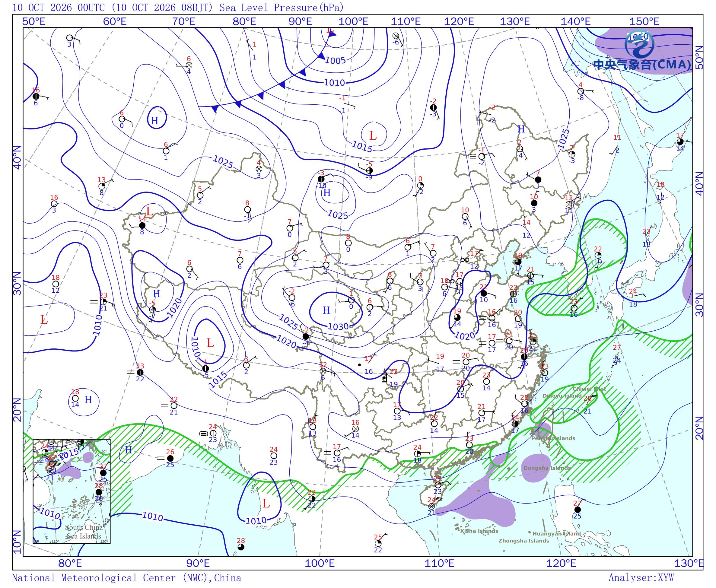Click the crossed-circle station marked -6 near 110°E
716x588 pixels.
395,36
